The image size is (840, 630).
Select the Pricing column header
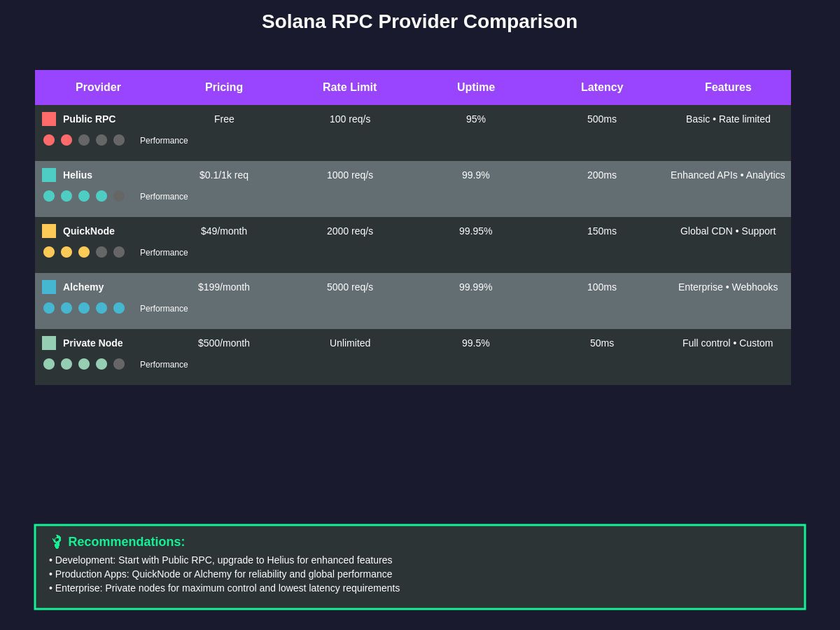pos(224,87)
